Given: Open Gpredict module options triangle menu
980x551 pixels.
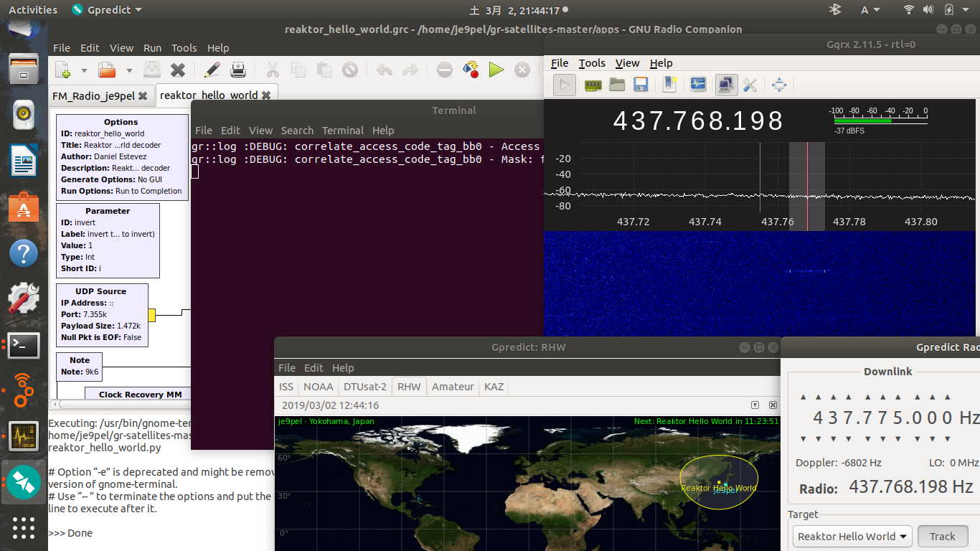Looking at the screenshot, I should pyautogui.click(x=755, y=405).
